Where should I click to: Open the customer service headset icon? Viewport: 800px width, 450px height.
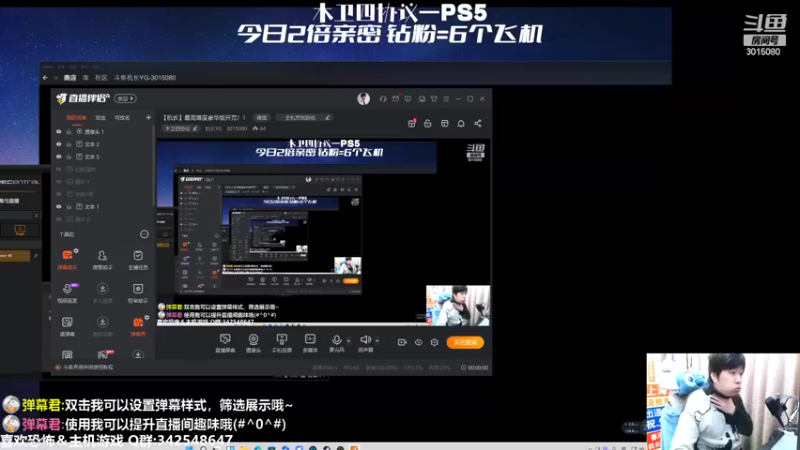[383, 99]
